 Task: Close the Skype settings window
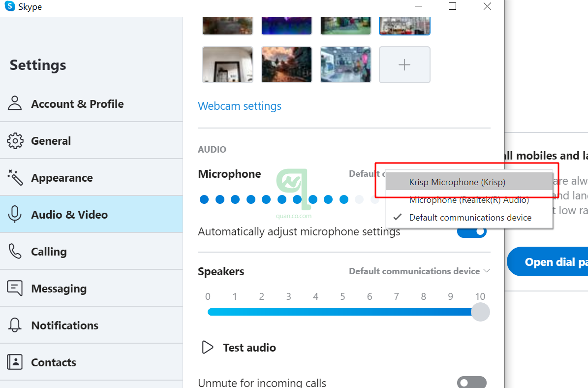click(487, 6)
